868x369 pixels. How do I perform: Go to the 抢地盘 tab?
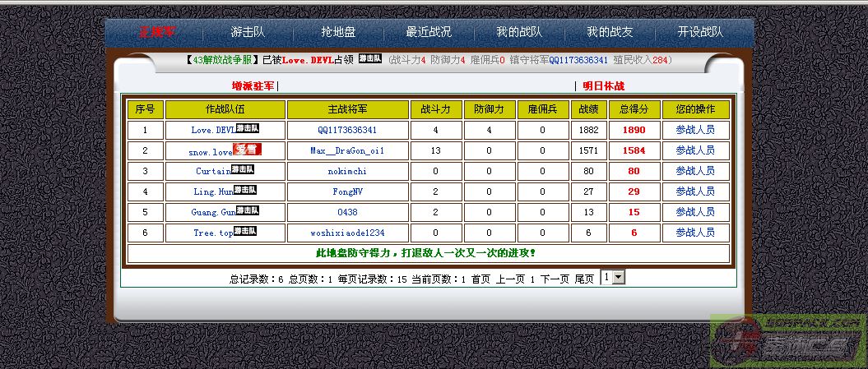tap(338, 32)
